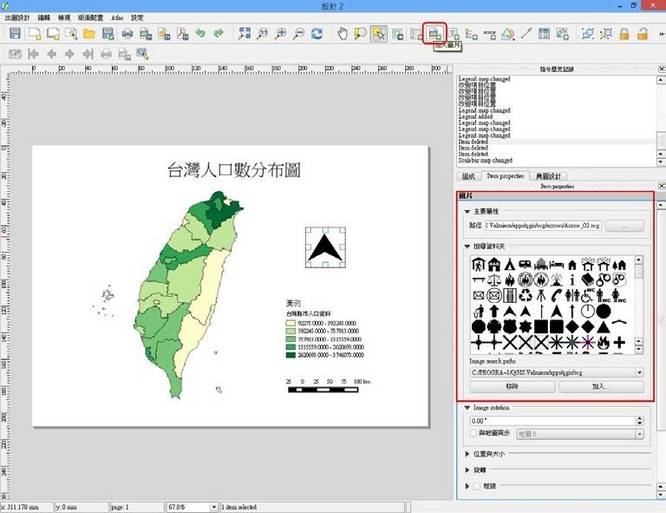Screen dimensions: 666x513
Task: Select the Add arrow tool
Action: [526, 34]
